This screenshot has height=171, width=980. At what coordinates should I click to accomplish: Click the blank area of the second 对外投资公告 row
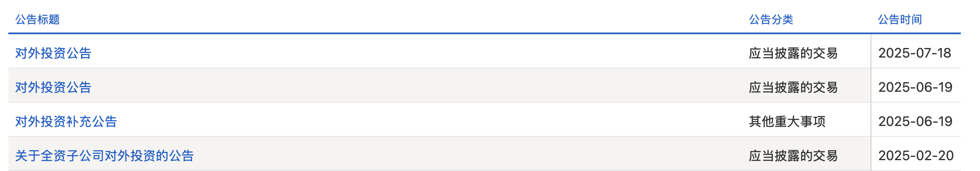click(x=418, y=87)
